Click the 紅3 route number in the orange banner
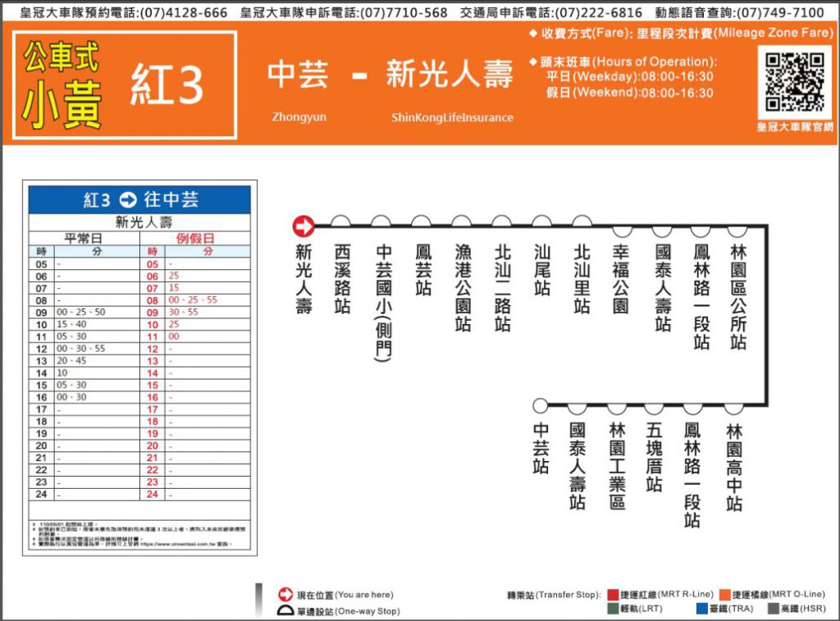This screenshot has width=840, height=621. coord(167,85)
